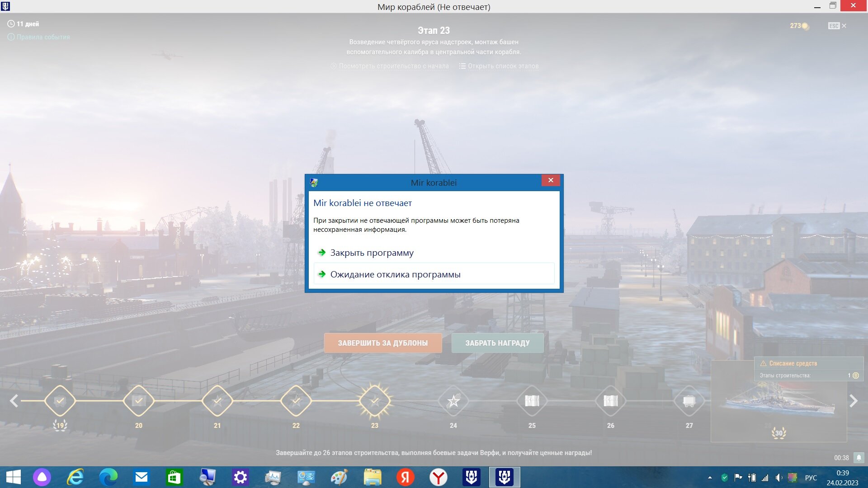Click 'Посмотреть строительство с начала' link
The height and width of the screenshot is (488, 868).
coord(390,66)
